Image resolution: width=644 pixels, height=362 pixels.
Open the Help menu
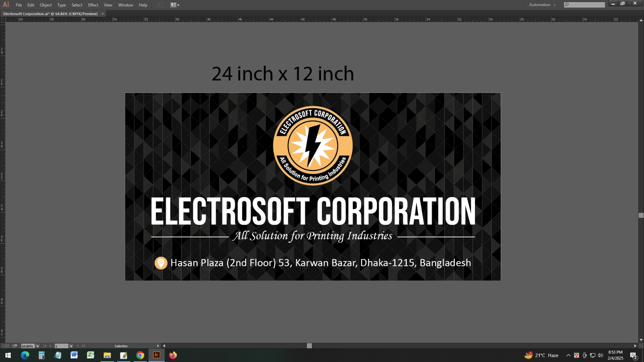pyautogui.click(x=143, y=5)
